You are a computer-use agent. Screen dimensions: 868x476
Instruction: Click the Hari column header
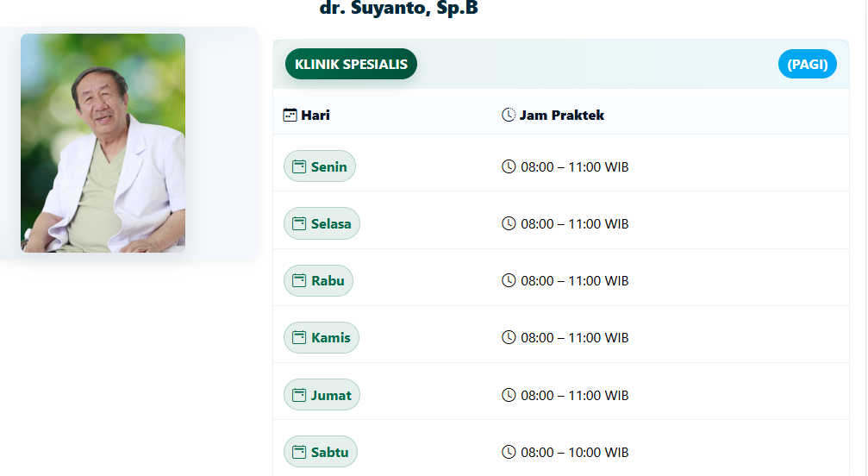tap(315, 115)
